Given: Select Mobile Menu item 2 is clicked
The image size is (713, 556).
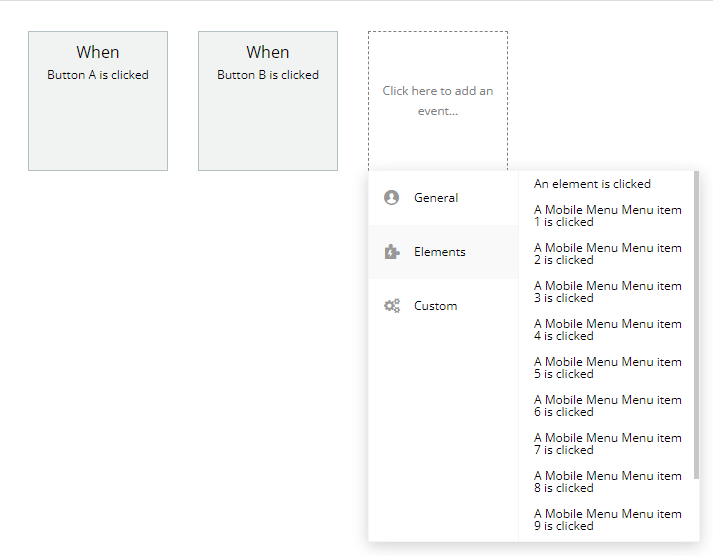Looking at the screenshot, I should tap(607, 254).
